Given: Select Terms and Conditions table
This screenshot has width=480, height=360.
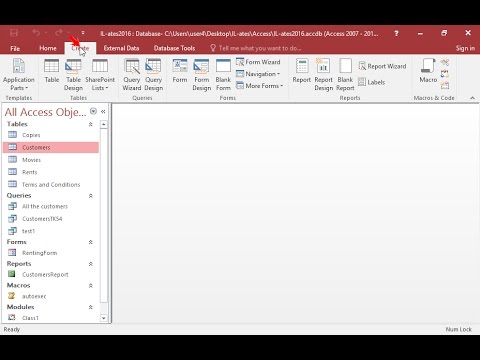Looking at the screenshot, I should coord(51,184).
